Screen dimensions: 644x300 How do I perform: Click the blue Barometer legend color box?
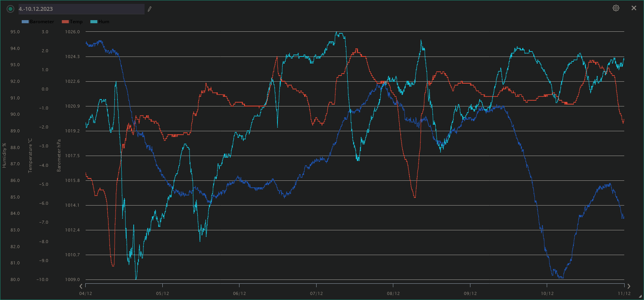25,22
